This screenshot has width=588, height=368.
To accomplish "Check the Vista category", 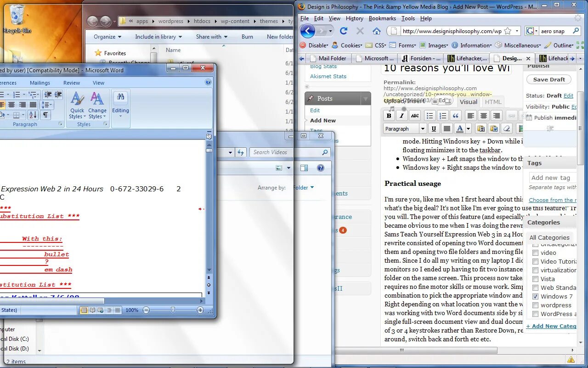I will 535,279.
